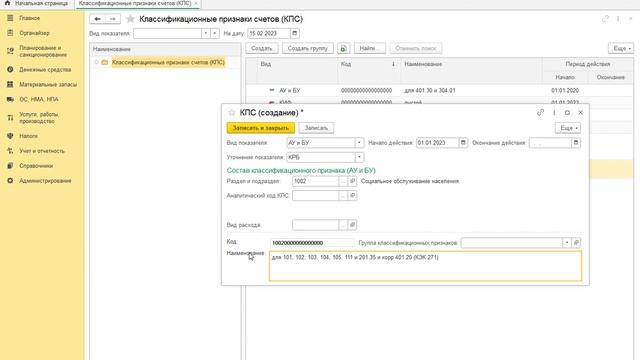Open the Начальная страница home tab

pos(36,3)
